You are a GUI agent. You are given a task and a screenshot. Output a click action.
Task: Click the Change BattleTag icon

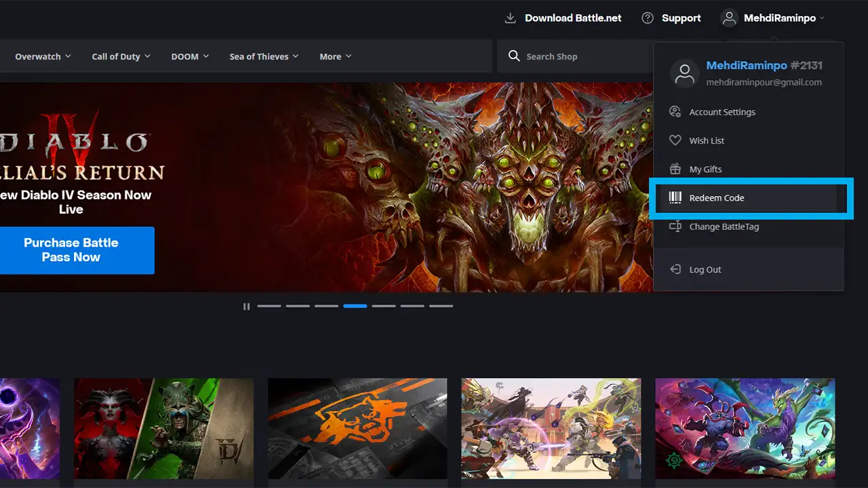click(x=675, y=226)
